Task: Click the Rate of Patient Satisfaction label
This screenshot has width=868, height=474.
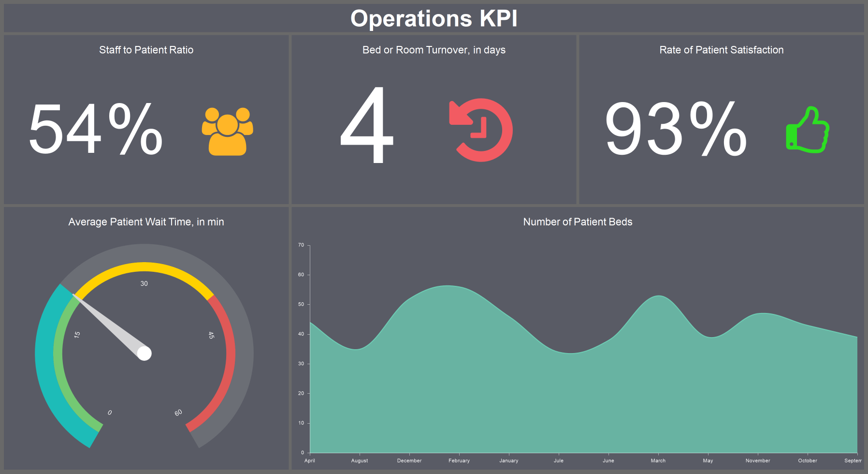Action: click(721, 49)
